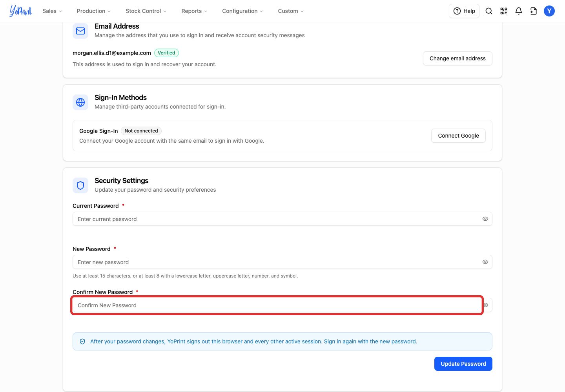Click the globe Sign-In Methods icon
Viewport: 565px width, 392px height.
(x=80, y=102)
